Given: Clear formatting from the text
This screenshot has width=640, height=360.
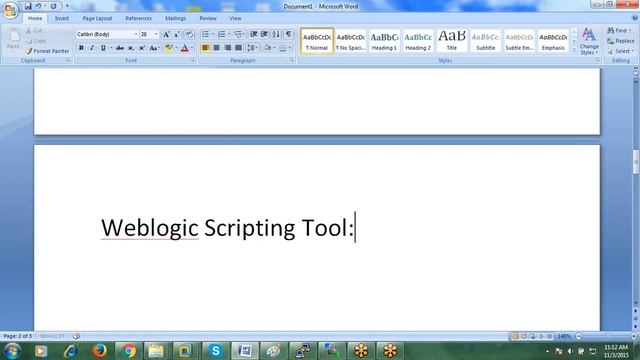Looking at the screenshot, I should (x=189, y=35).
